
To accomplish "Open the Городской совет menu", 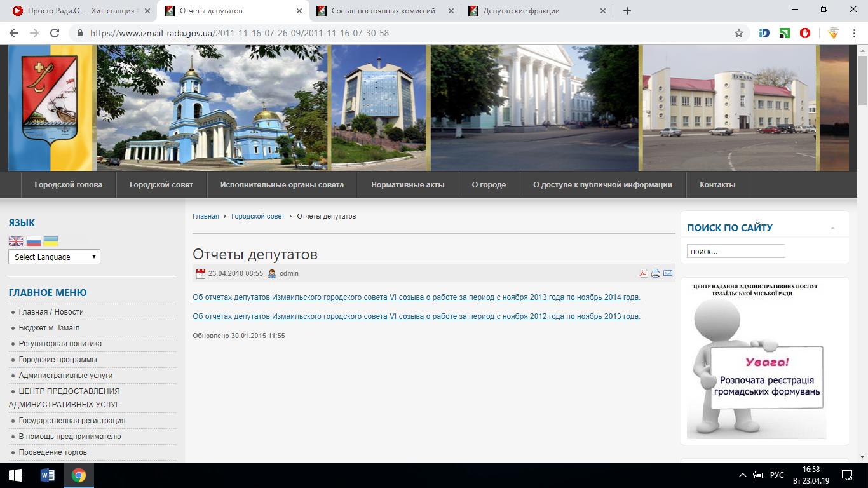I will tap(161, 185).
